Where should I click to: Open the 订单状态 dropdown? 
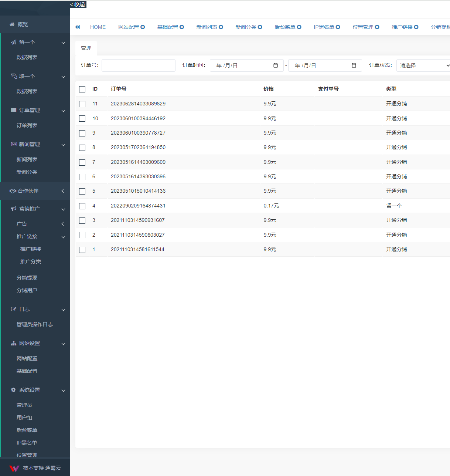tap(423, 65)
